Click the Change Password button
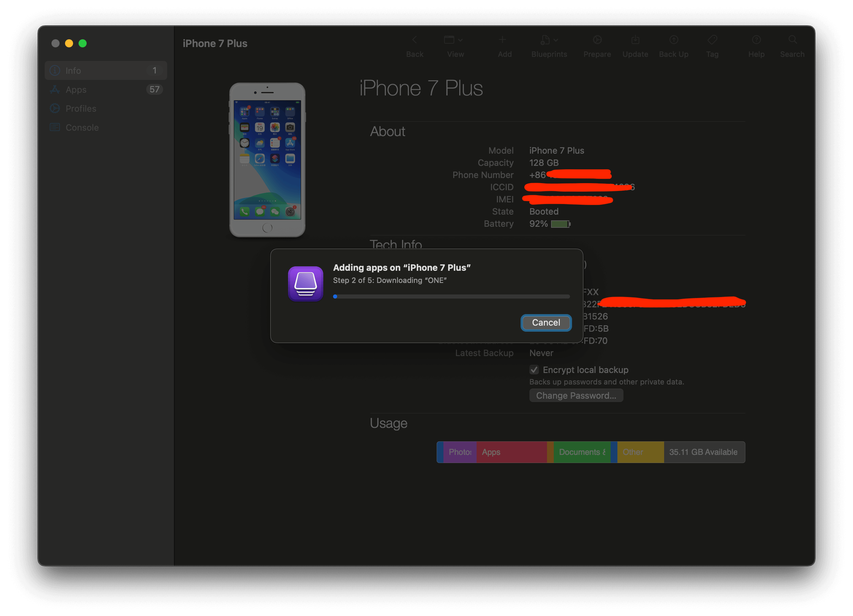Viewport: 853px width, 616px height. pyautogui.click(x=576, y=395)
